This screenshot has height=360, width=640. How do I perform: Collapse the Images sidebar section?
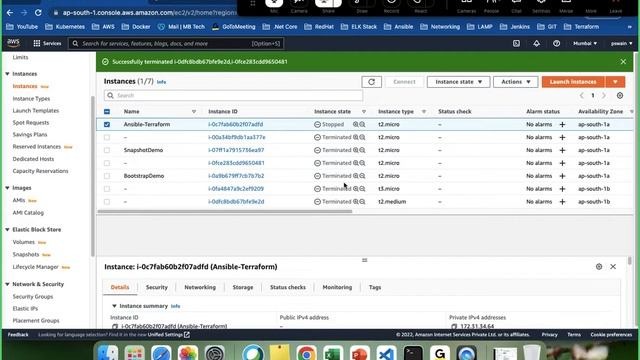click(7, 188)
